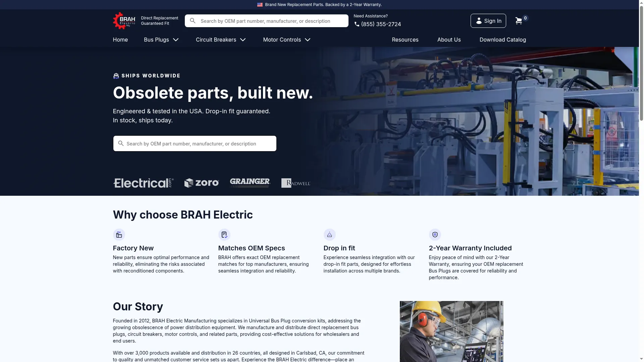This screenshot has width=644, height=362.
Task: Open the Resources menu item
Action: pyautogui.click(x=405, y=40)
